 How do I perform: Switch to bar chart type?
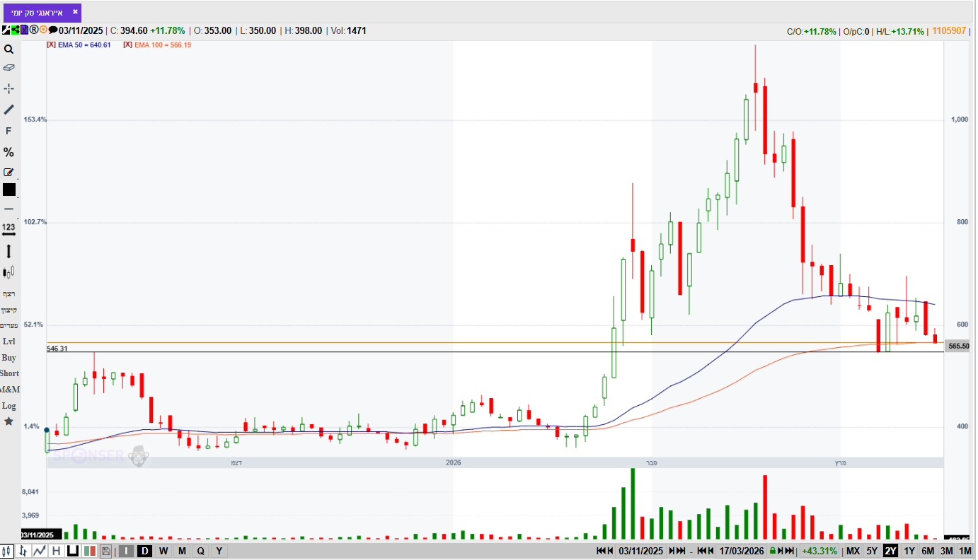pos(24,551)
